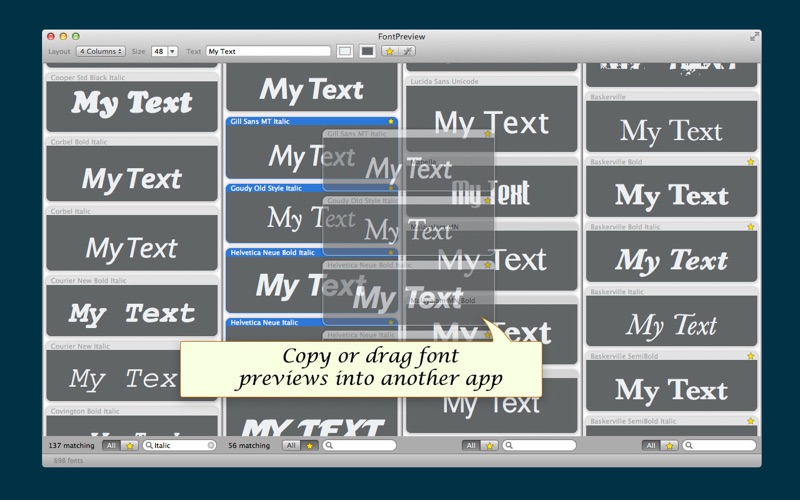The height and width of the screenshot is (500, 800).
Task: Click the Size value field showing 48
Action: click(159, 51)
